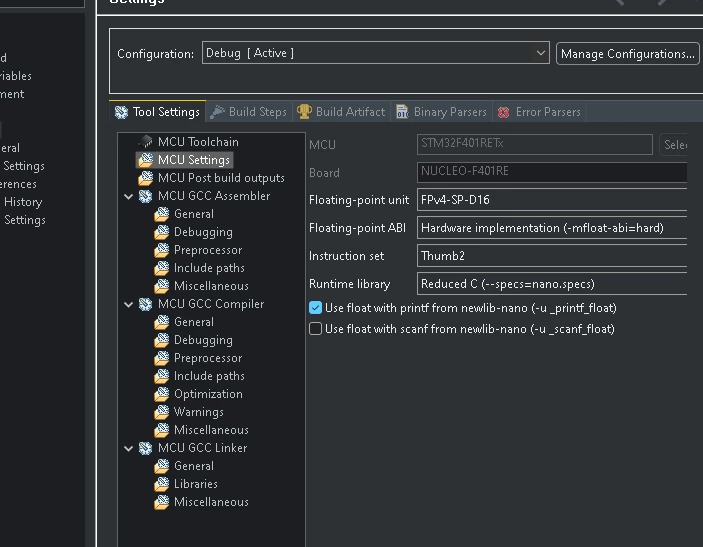This screenshot has height=547, width=703.
Task: Open the Runtime library combo box
Action: (x=552, y=284)
